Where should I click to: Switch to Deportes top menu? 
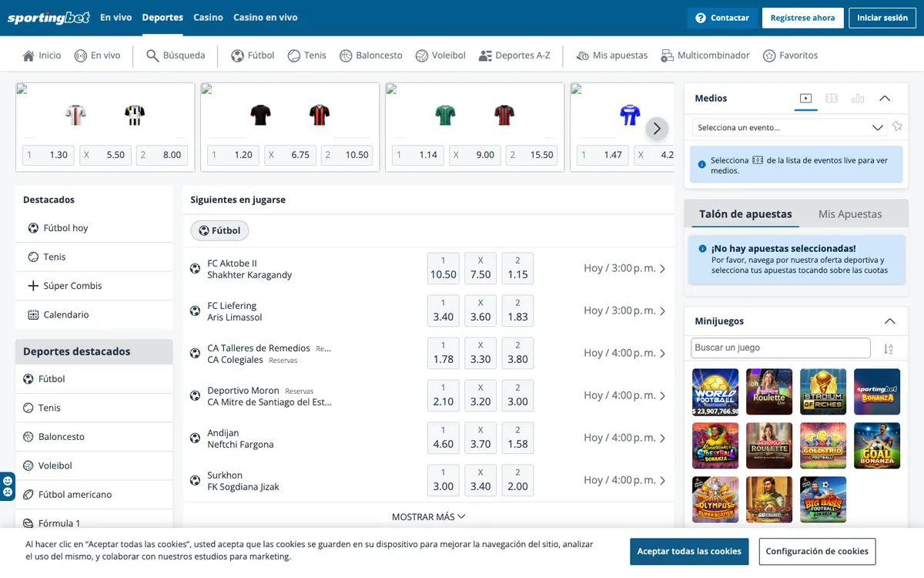[162, 18]
